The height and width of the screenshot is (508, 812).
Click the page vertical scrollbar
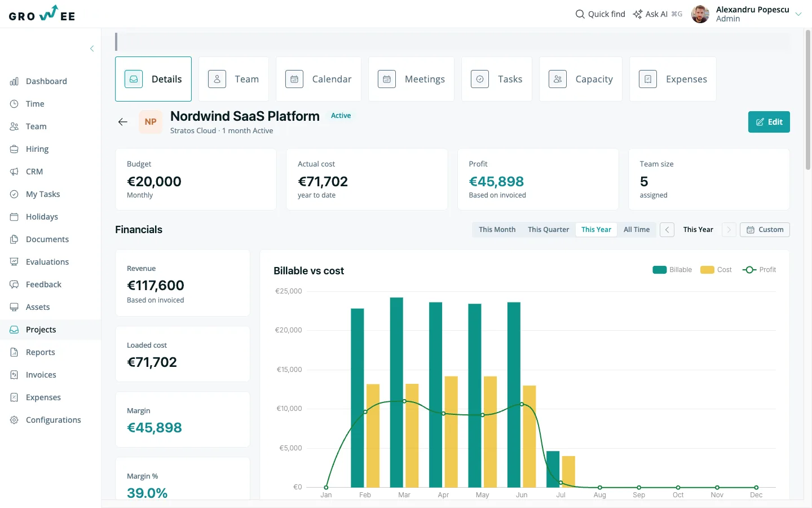coord(808,100)
